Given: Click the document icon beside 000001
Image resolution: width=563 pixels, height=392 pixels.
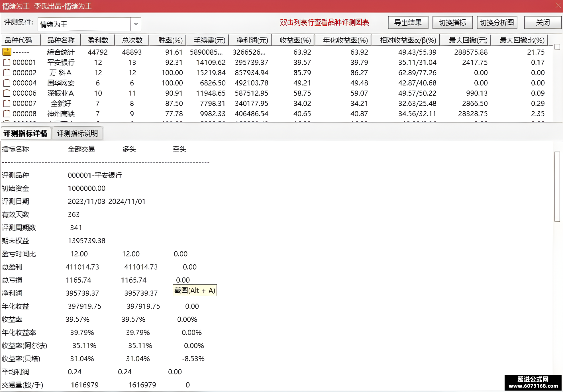Looking at the screenshot, I should tap(7, 62).
